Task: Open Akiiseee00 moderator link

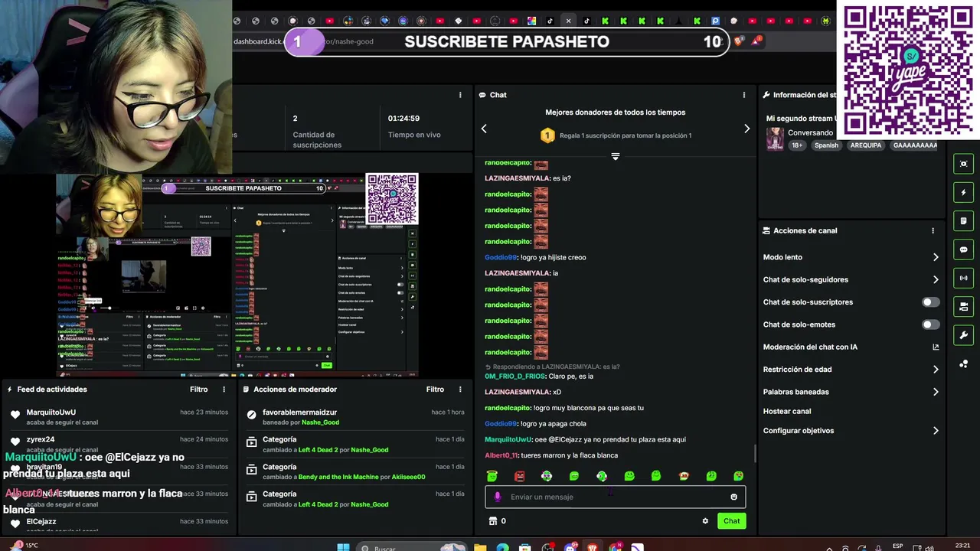Action: [x=407, y=477]
